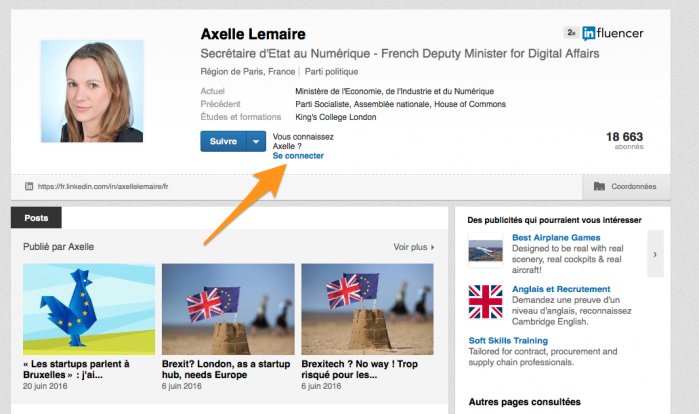
Task: Click House of Commons in previous positions
Action: point(470,104)
